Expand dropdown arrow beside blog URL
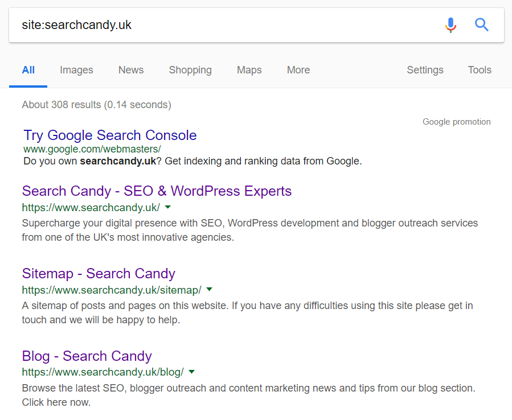512x420 pixels. pyautogui.click(x=192, y=372)
